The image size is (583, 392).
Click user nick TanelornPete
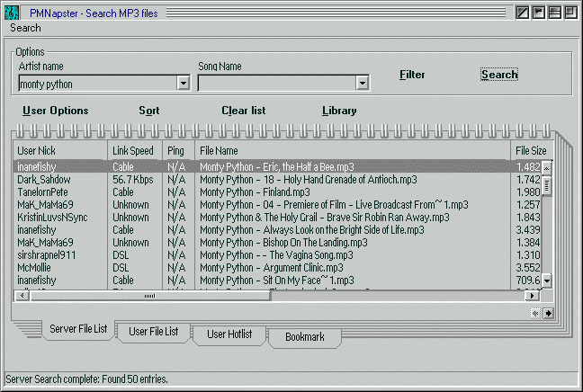[x=43, y=192]
